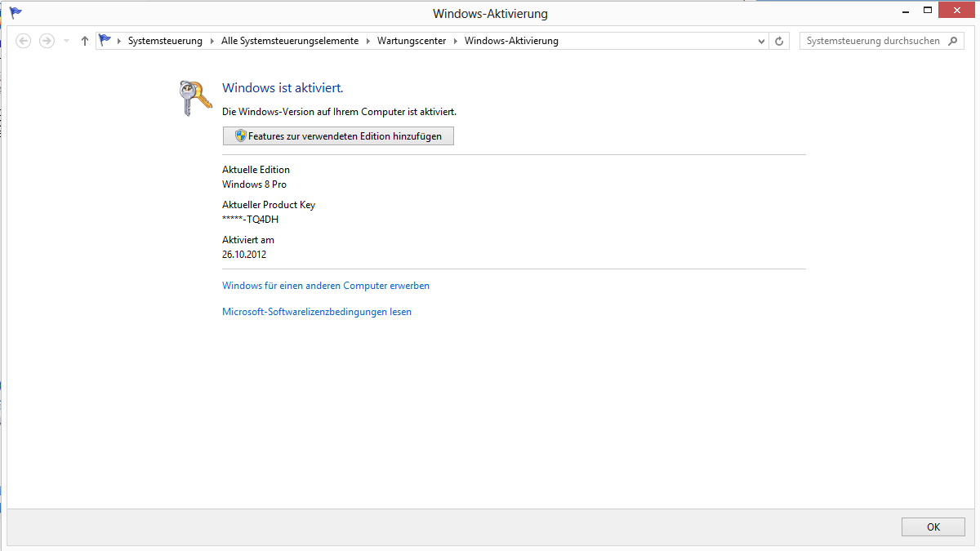Click the Aktueller Product Key label
980x551 pixels.
tap(269, 205)
